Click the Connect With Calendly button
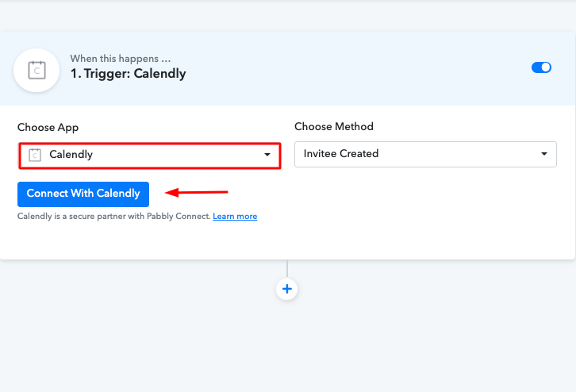 [83, 194]
